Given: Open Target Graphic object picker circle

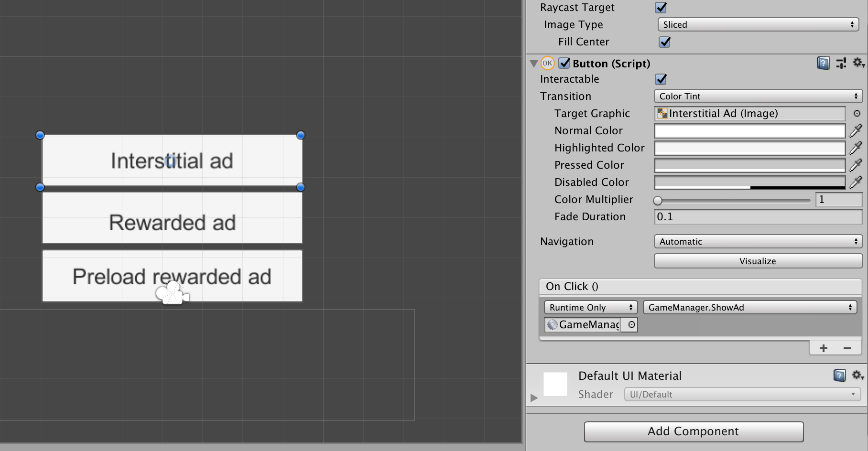Looking at the screenshot, I should point(857,114).
